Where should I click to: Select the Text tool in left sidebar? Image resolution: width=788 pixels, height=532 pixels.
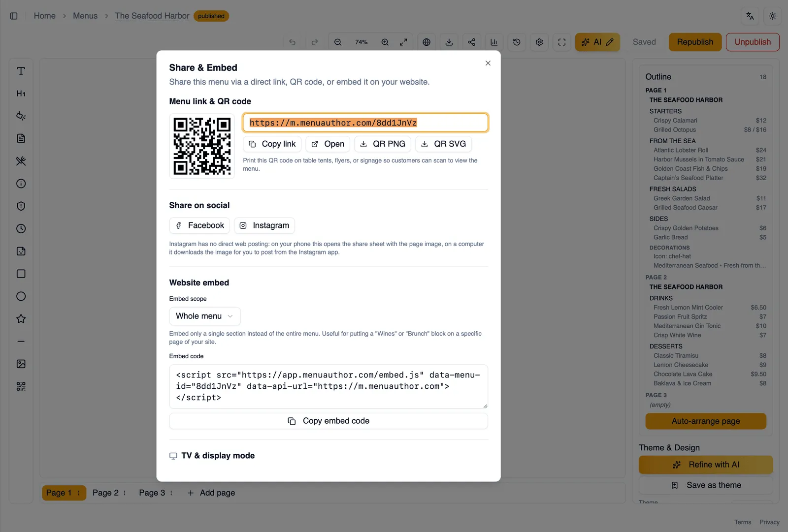[x=21, y=71]
